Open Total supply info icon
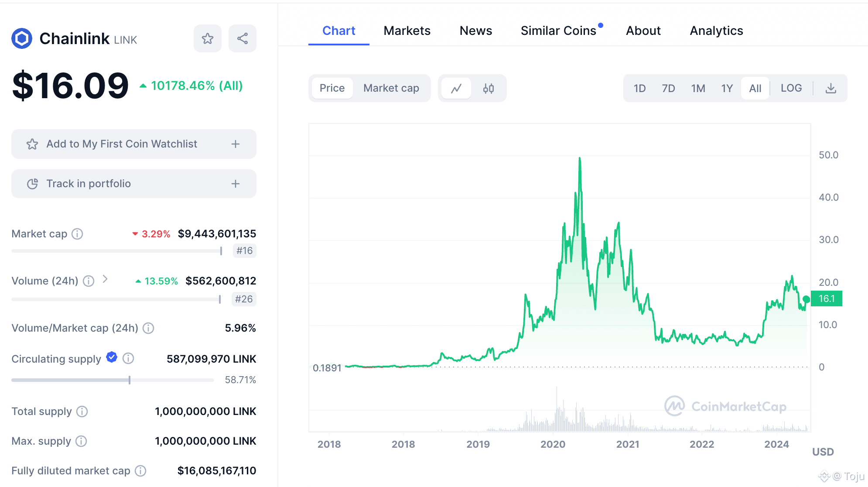This screenshot has width=868, height=487. tap(82, 412)
